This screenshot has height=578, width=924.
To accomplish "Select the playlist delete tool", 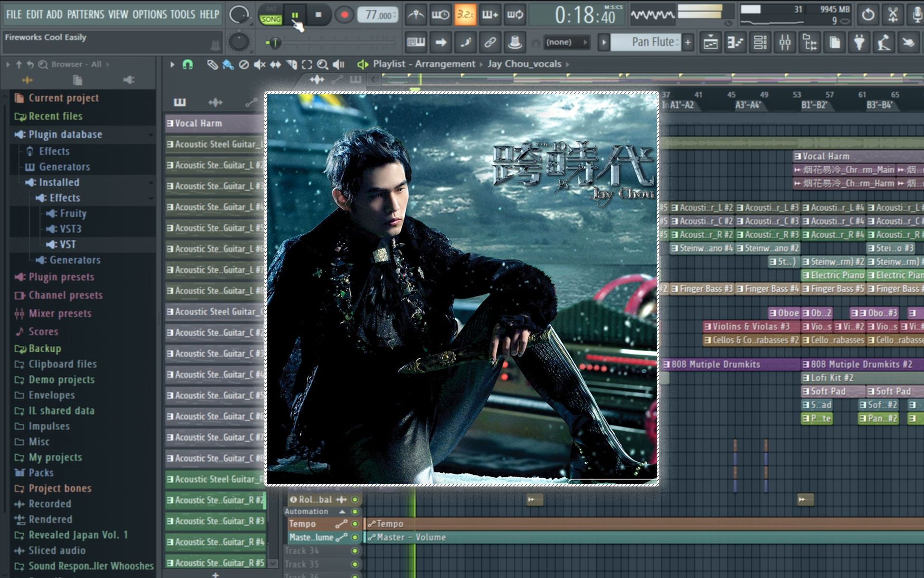I will [244, 64].
